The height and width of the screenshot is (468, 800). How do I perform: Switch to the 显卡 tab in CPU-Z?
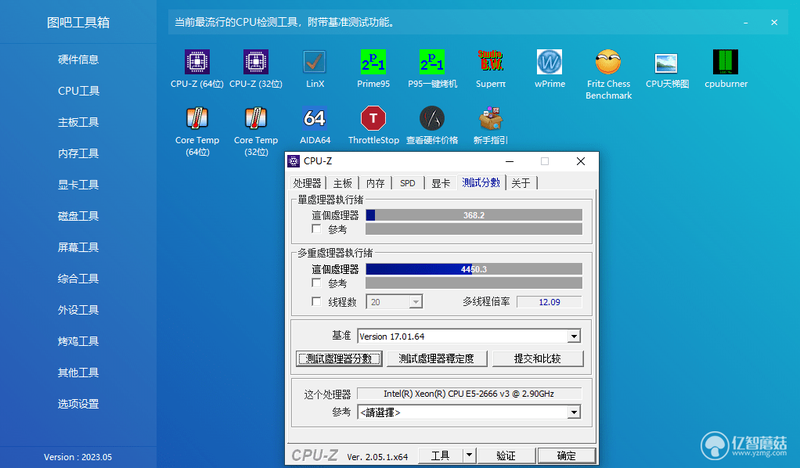pos(441,183)
